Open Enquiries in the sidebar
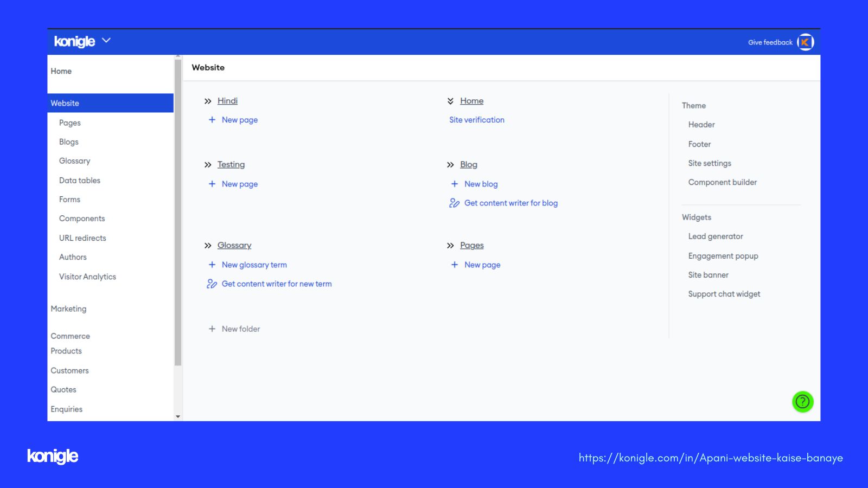Screen dimensions: 868x488 pyautogui.click(x=67, y=409)
